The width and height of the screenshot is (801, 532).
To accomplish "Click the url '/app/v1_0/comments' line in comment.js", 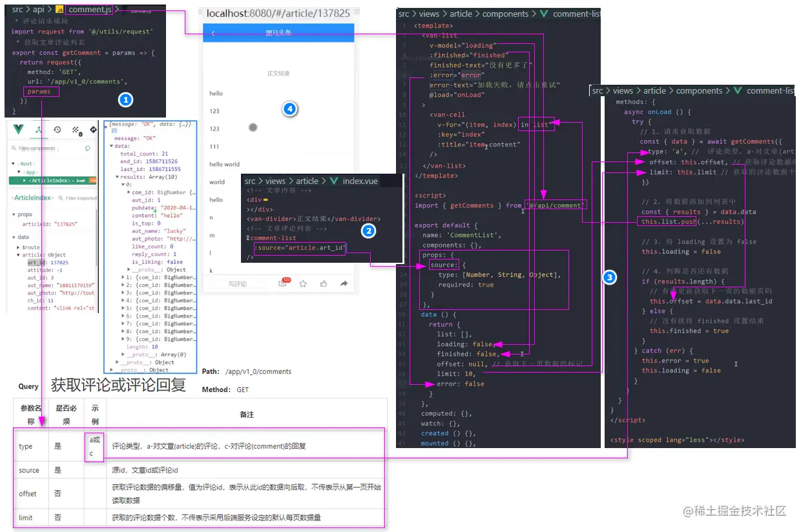I will coord(78,82).
